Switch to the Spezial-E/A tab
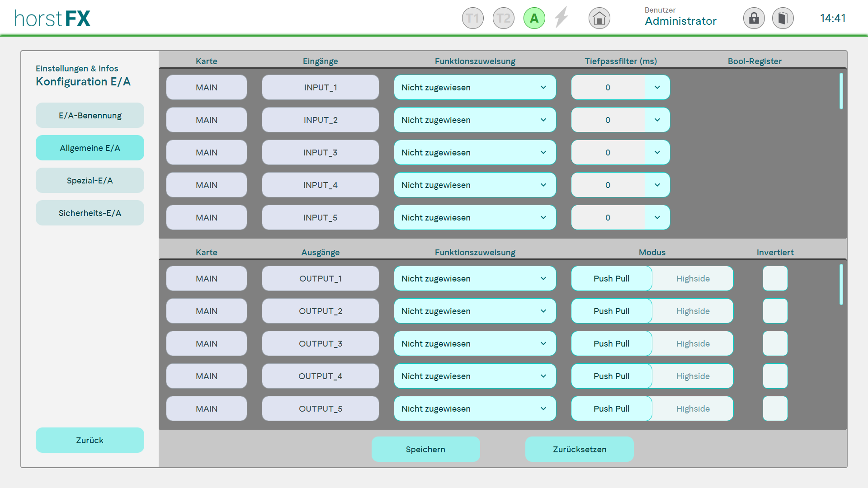Screen dimensions: 868x488 (90, 180)
